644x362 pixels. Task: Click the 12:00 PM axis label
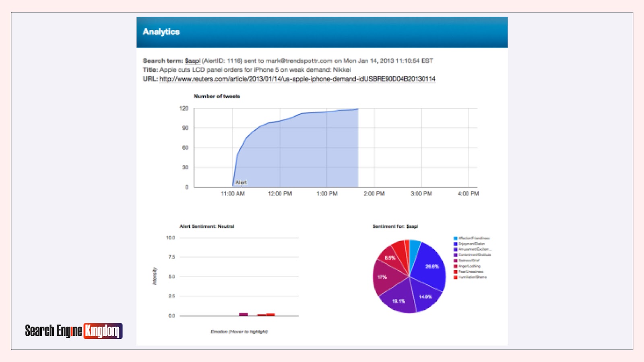tap(280, 193)
